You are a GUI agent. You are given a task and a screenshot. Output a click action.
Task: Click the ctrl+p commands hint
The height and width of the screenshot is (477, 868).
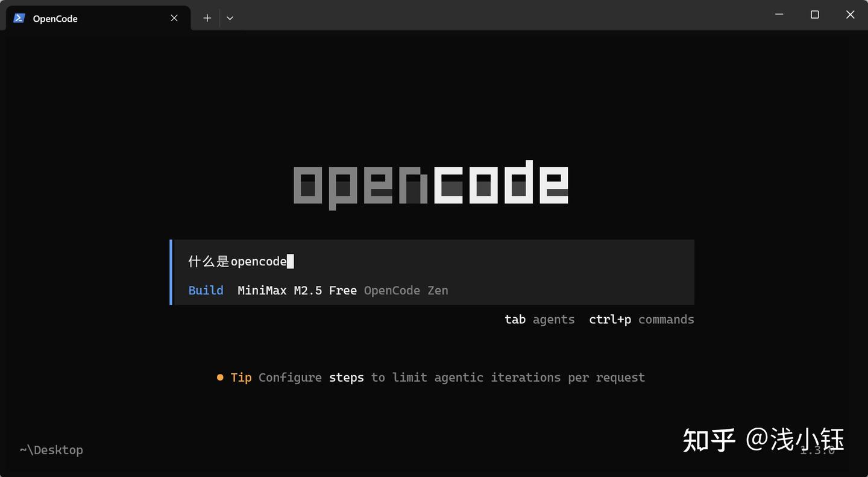click(x=641, y=319)
